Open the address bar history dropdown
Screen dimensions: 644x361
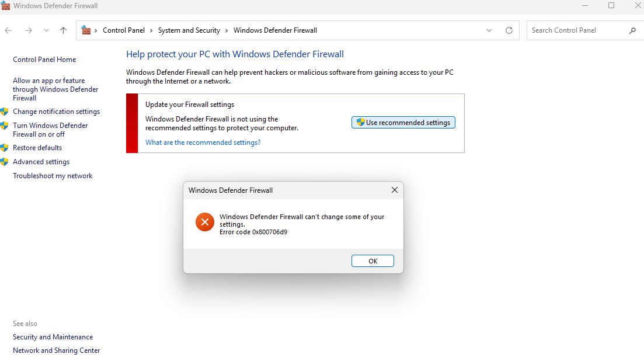(x=489, y=30)
